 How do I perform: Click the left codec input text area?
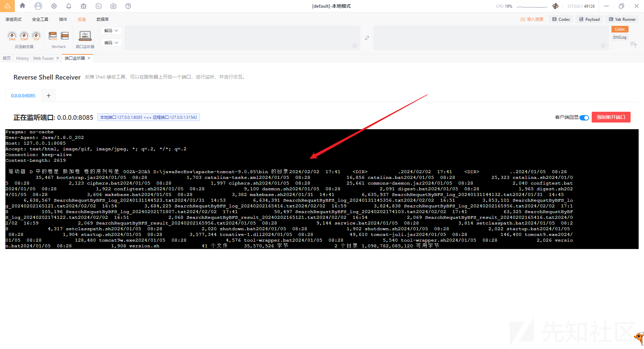point(242,38)
